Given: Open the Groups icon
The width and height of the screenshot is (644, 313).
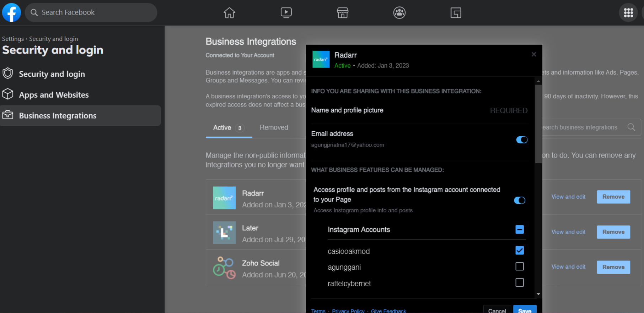Looking at the screenshot, I should (399, 13).
